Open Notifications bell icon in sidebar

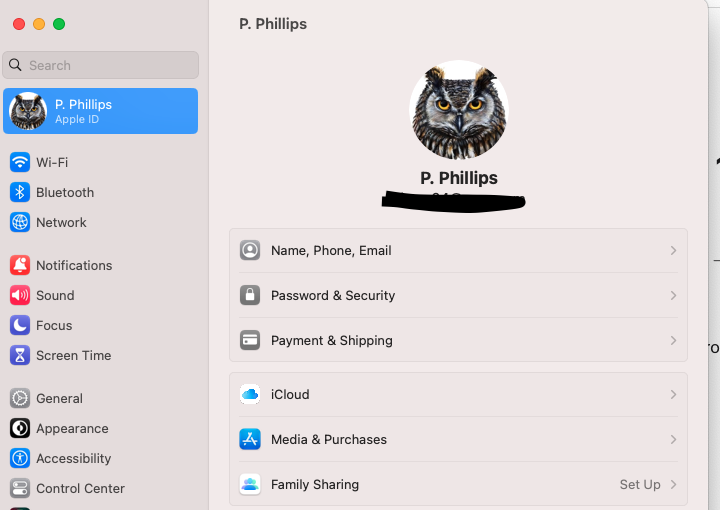point(20,265)
